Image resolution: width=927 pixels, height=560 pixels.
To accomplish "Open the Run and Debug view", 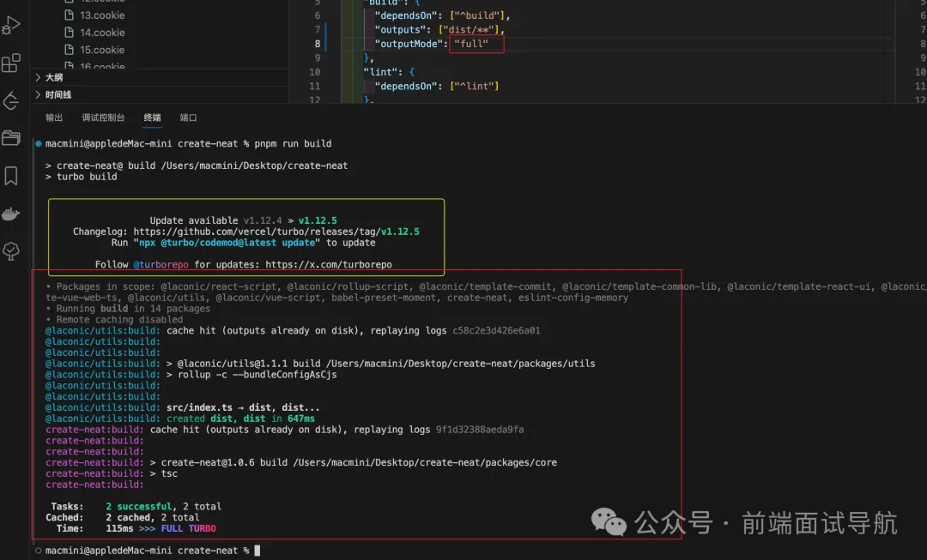I will point(11,27).
